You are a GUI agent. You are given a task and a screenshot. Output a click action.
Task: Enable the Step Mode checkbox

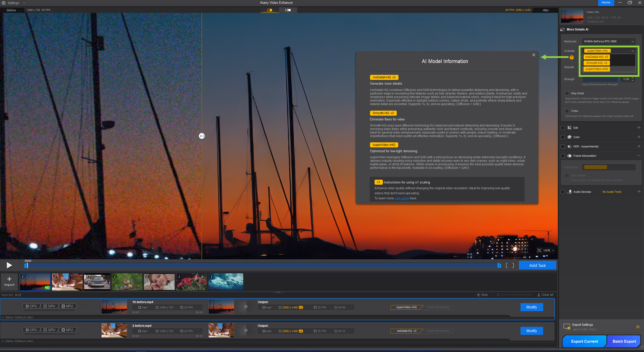[567, 93]
